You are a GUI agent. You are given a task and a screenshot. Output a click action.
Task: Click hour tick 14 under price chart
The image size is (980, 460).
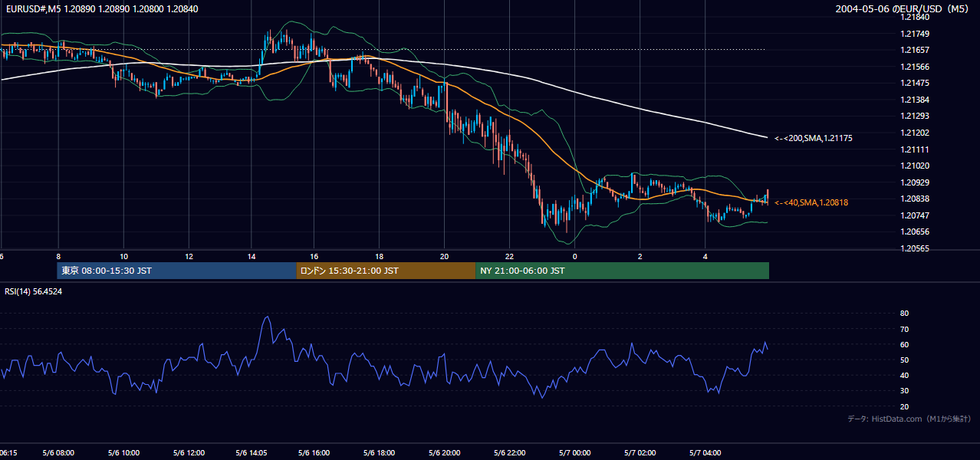tap(252, 256)
